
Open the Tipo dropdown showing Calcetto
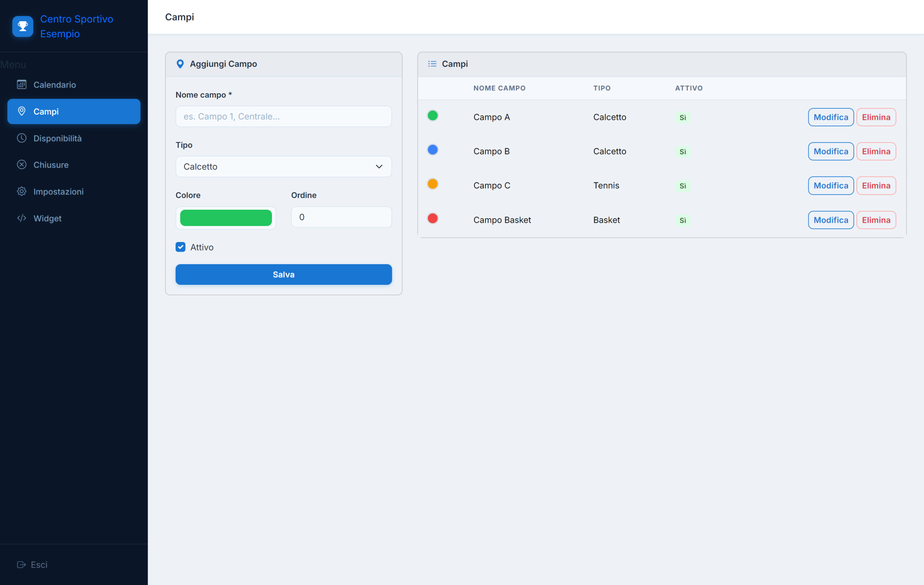(x=283, y=166)
